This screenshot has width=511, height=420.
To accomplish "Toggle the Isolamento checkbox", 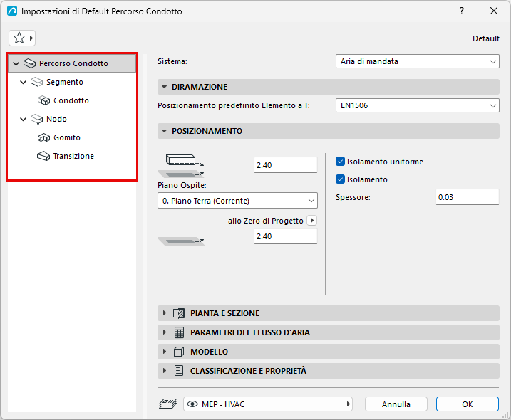I will coord(340,179).
